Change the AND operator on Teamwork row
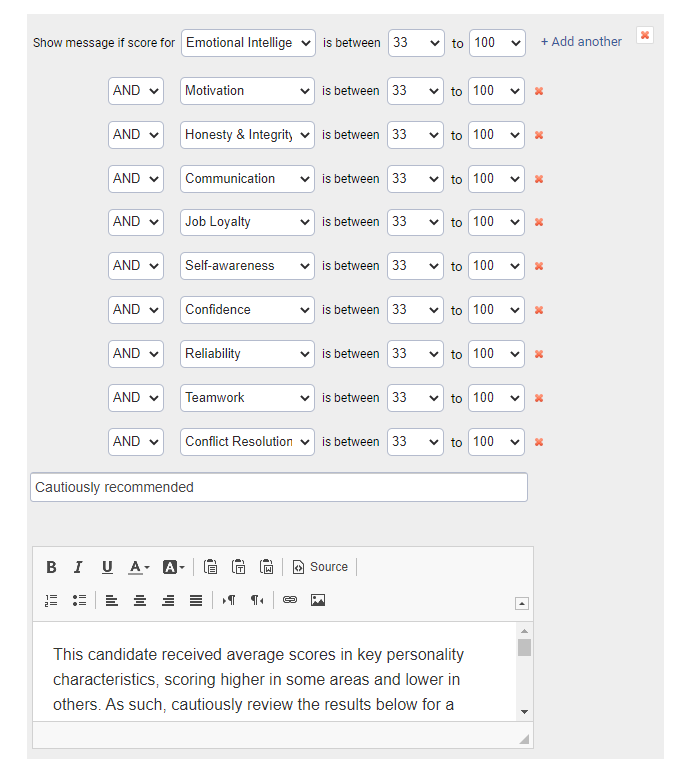Image resolution: width=677 pixels, height=775 pixels. [x=136, y=398]
